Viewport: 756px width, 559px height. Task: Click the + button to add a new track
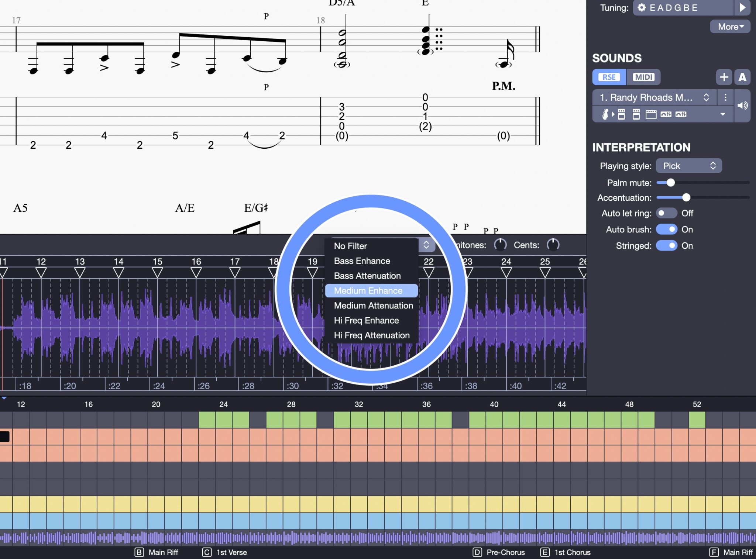point(724,77)
